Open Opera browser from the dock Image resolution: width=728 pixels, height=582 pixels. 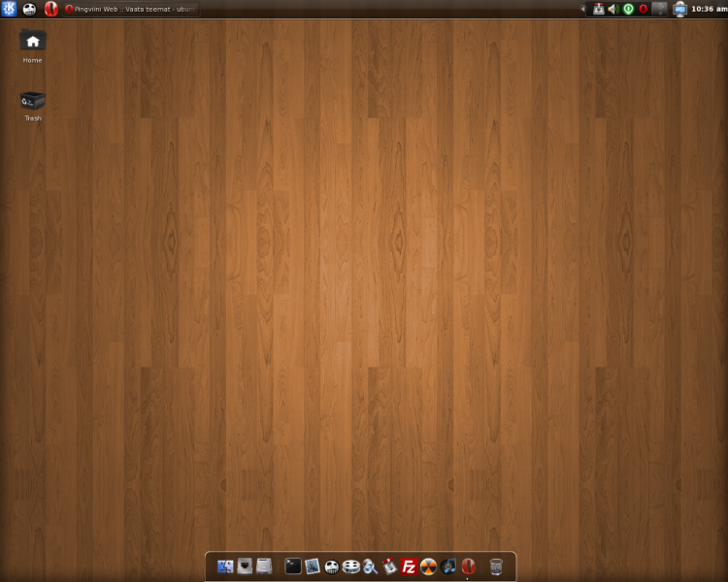coord(468,566)
